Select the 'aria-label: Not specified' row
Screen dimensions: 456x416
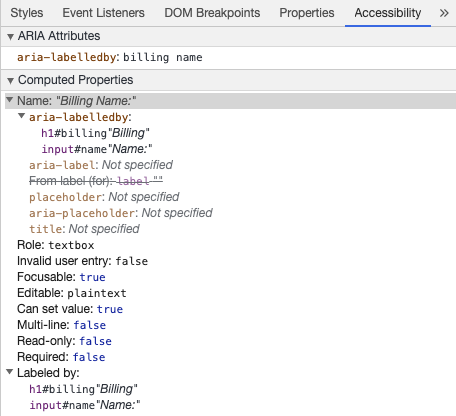pos(101,165)
